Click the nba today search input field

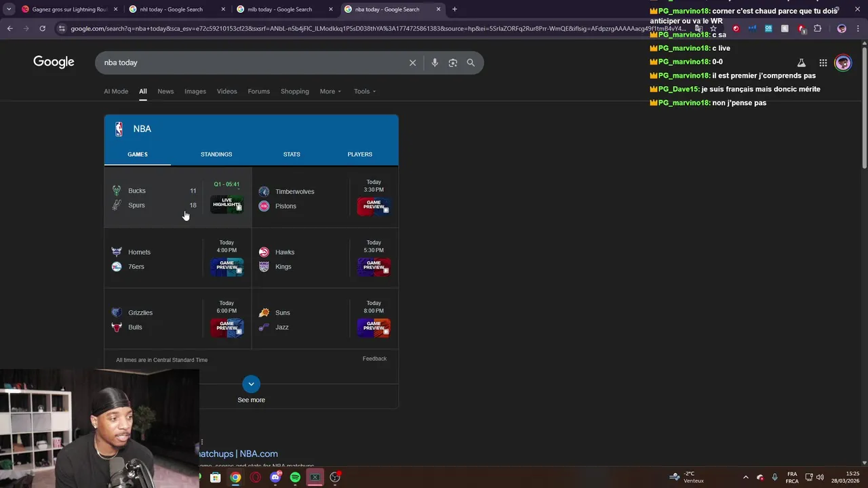[251, 62]
